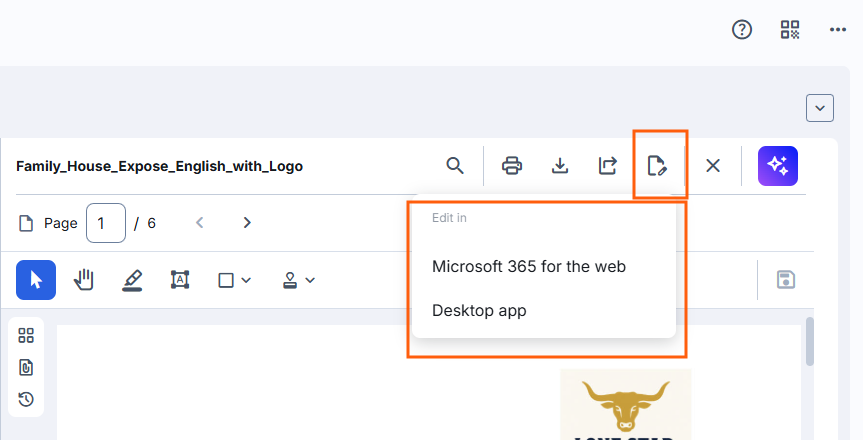
Task: Download the file with the download icon
Action: tap(560, 166)
